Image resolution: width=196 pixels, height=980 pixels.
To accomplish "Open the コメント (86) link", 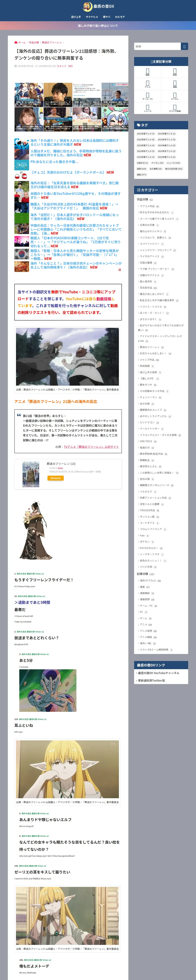I will pyautogui.click(x=65, y=66).
